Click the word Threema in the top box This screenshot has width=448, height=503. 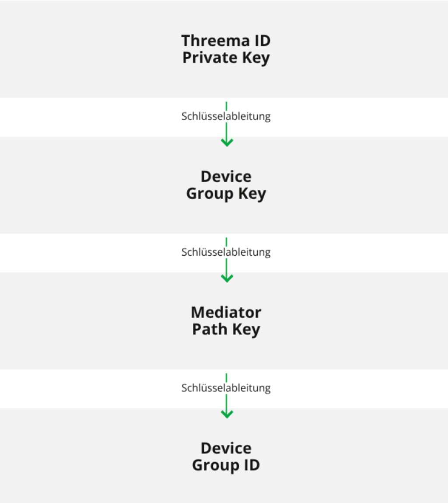(x=216, y=41)
